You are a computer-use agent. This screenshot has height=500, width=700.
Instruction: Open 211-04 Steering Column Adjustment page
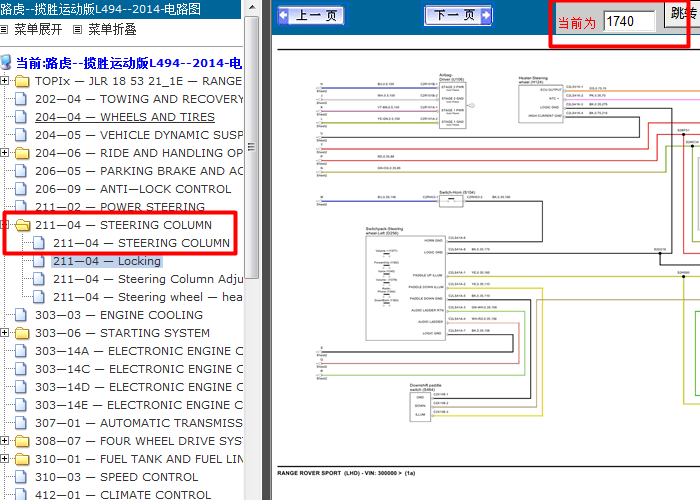[x=148, y=279]
